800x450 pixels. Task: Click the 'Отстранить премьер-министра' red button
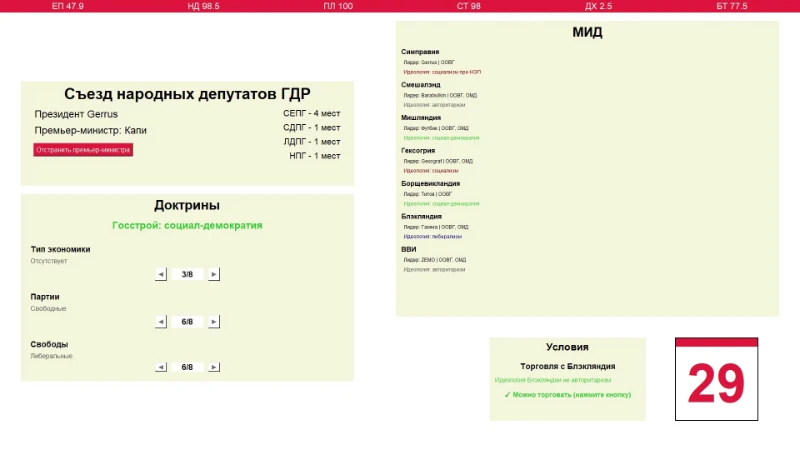point(83,149)
